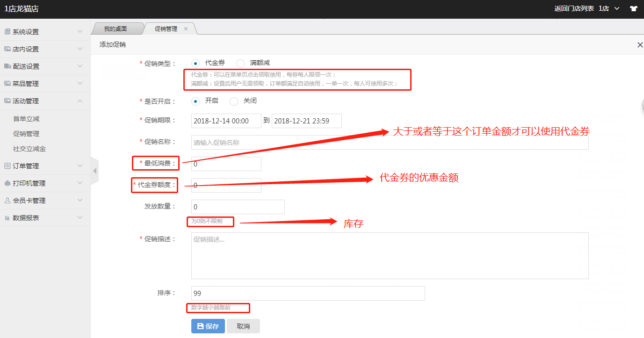Click the 促销名称 input field

[390, 143]
